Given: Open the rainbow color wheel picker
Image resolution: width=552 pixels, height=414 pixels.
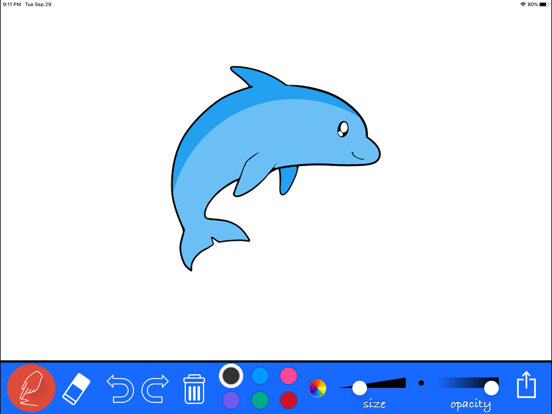Looking at the screenshot, I should [318, 388].
